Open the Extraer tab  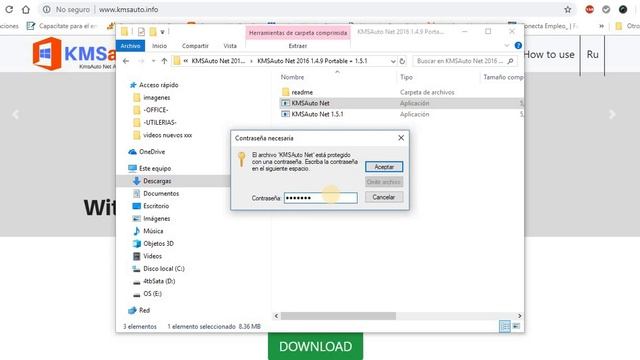click(298, 46)
